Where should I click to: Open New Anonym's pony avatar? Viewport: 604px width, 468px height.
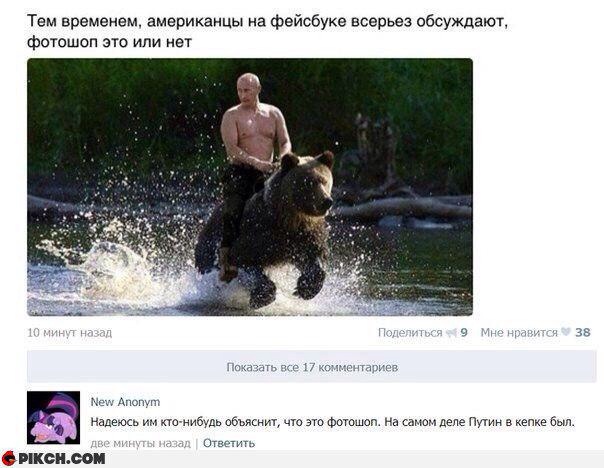[54, 418]
